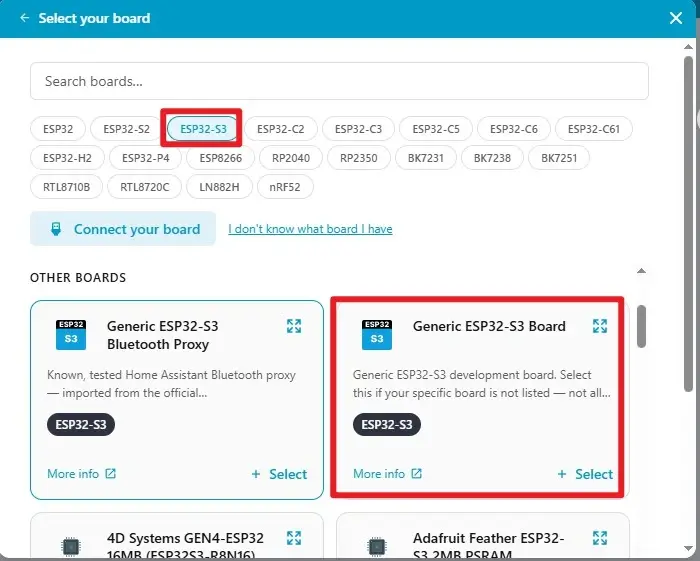Viewport: 700px width, 561px height.
Task: Click ESP32-S3 tag on Generic Board card
Action: pos(387,424)
